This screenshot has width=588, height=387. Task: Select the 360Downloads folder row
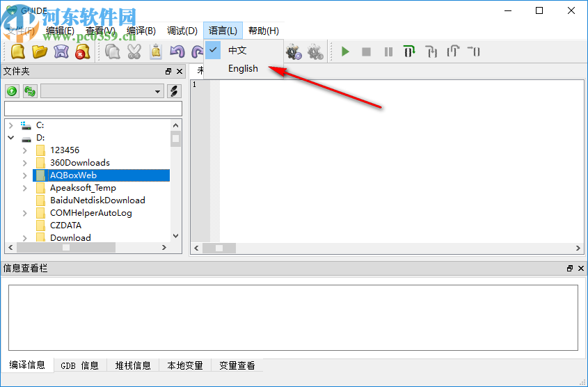pos(80,163)
